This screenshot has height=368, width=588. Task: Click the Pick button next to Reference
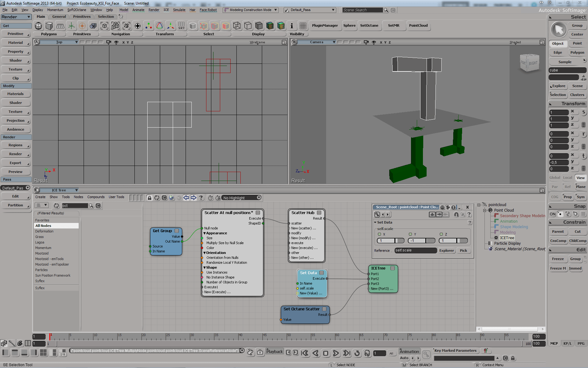tap(463, 251)
